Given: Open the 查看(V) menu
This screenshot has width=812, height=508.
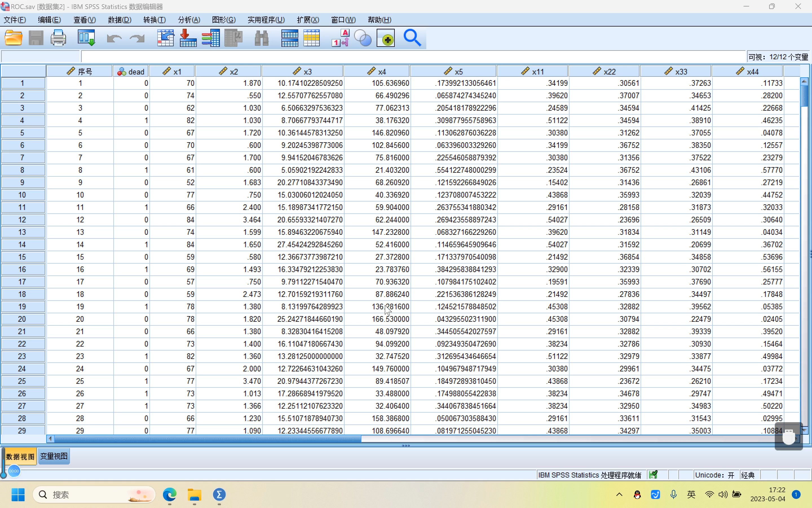Looking at the screenshot, I should pos(85,20).
